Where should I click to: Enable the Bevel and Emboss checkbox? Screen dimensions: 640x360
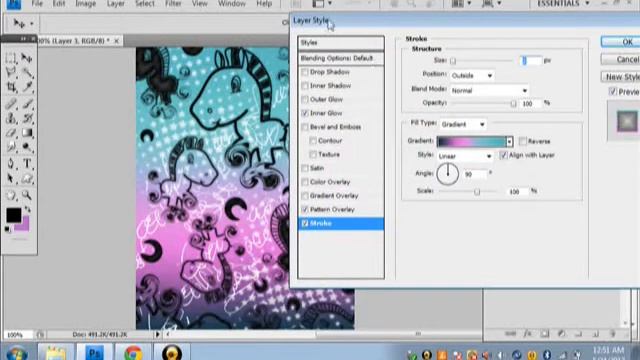tap(305, 127)
